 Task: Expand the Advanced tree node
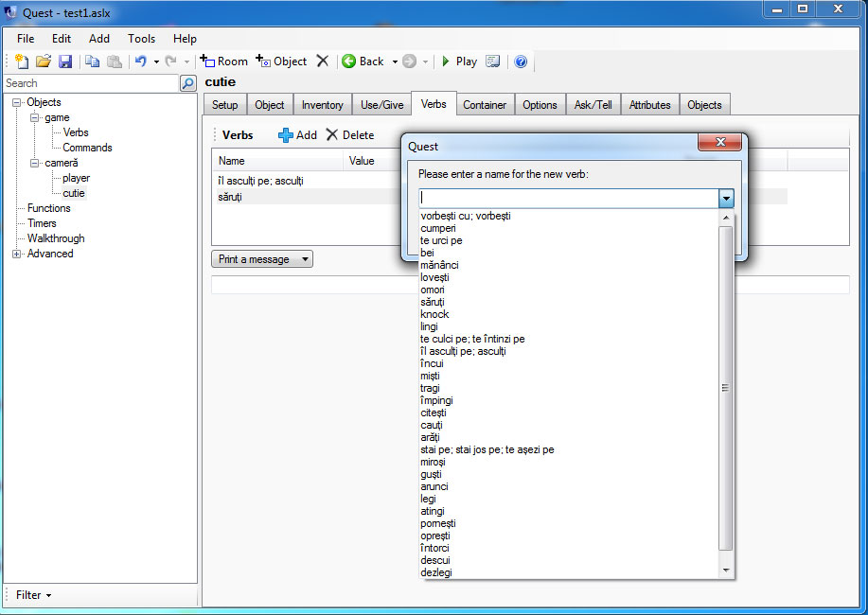tap(17, 254)
